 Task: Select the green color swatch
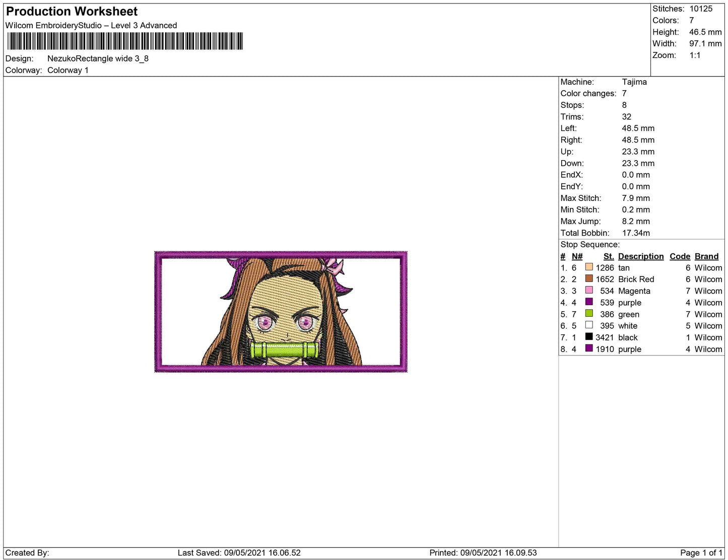point(589,313)
